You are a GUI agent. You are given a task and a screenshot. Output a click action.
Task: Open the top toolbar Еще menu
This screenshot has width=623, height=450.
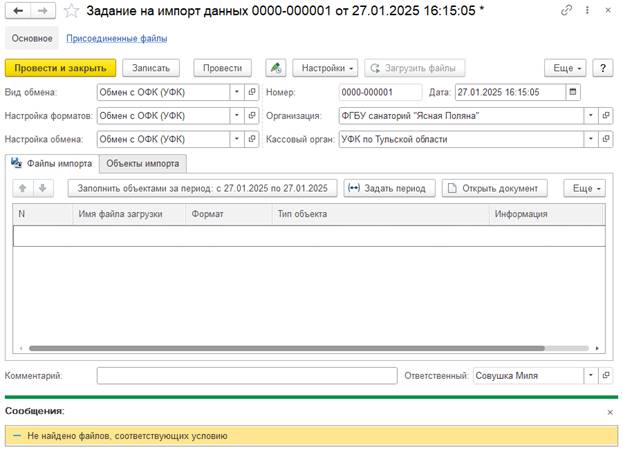[x=566, y=68]
